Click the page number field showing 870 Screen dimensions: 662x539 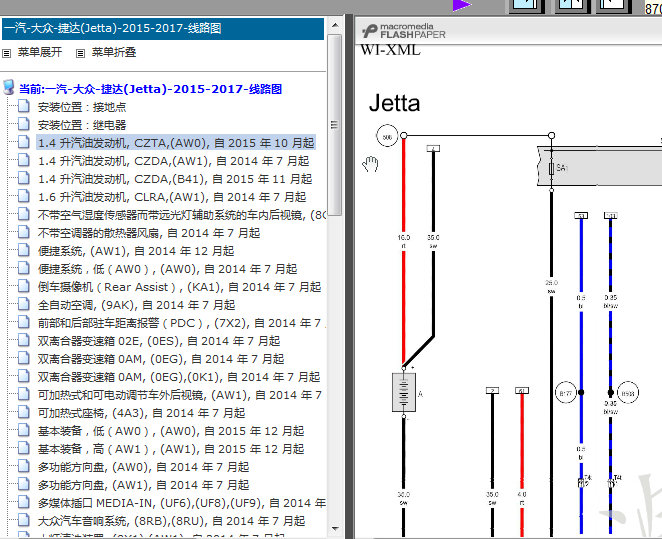(x=653, y=7)
